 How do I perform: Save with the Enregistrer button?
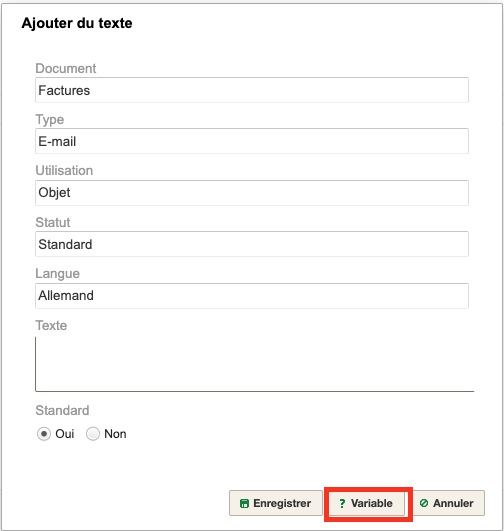point(276,503)
